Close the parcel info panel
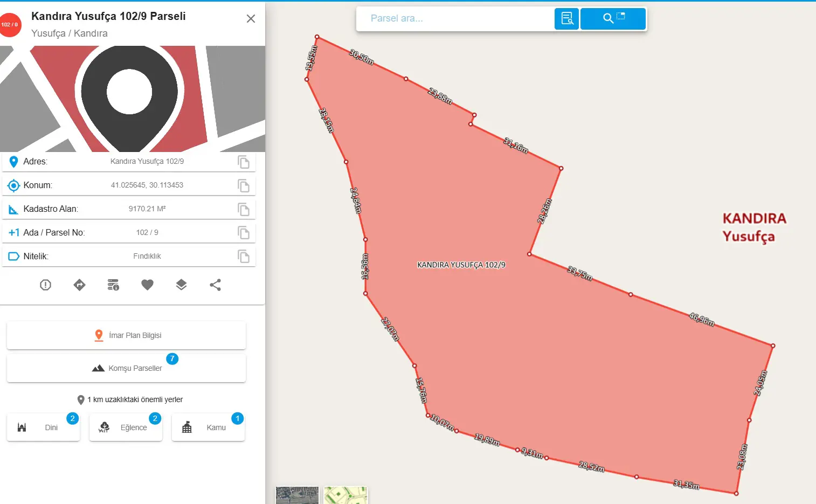The width and height of the screenshot is (816, 504). point(251,19)
